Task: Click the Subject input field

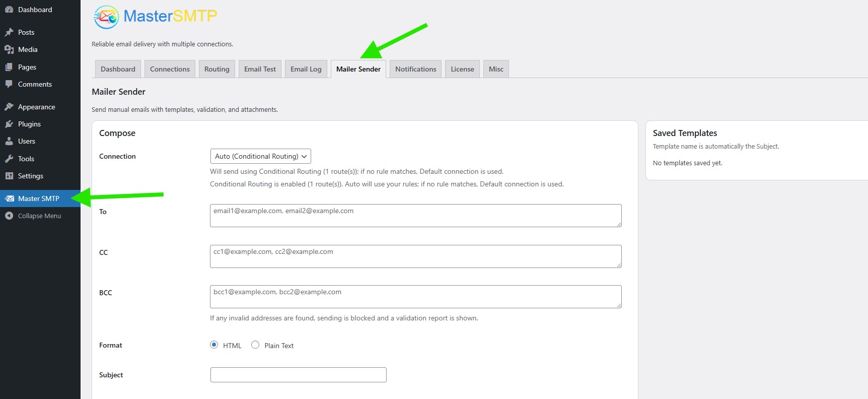Action: (x=298, y=375)
